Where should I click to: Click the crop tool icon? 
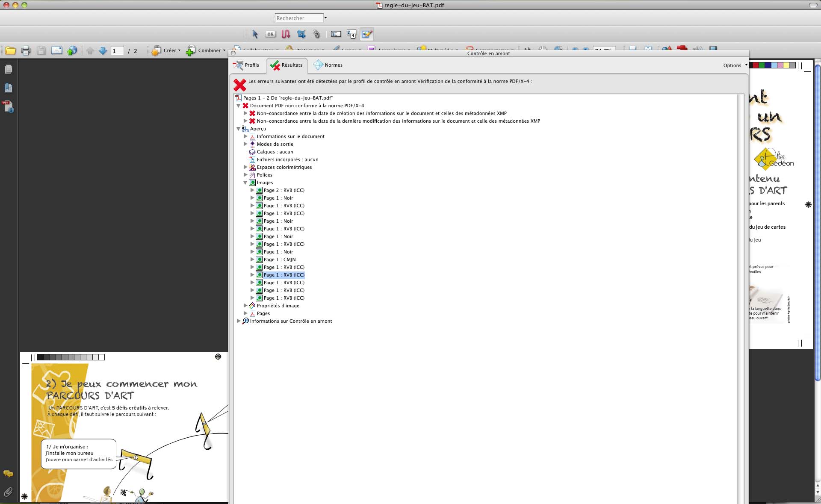[x=301, y=34]
